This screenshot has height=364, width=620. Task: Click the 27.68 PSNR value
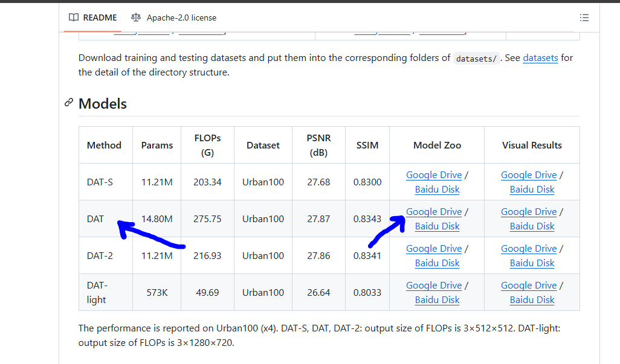point(318,182)
